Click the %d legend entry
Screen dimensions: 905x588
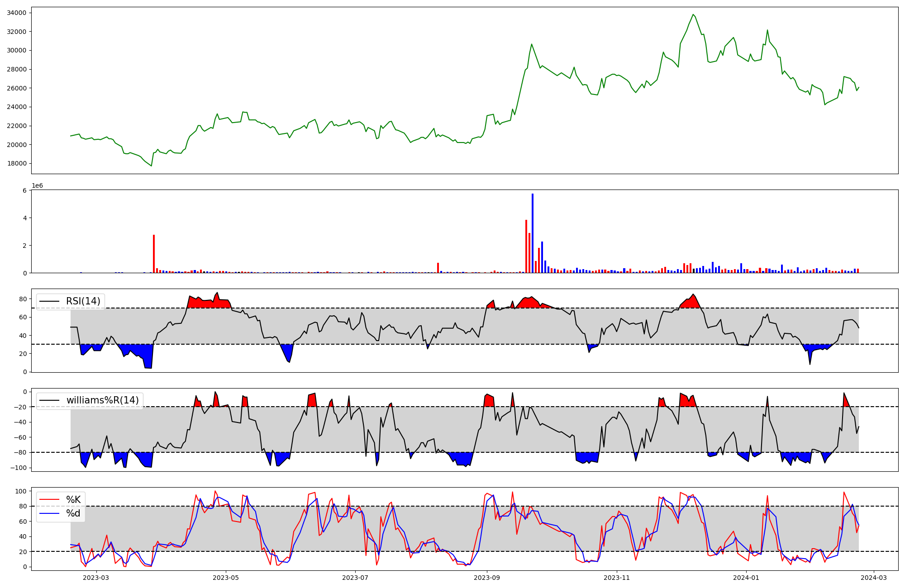(x=73, y=513)
